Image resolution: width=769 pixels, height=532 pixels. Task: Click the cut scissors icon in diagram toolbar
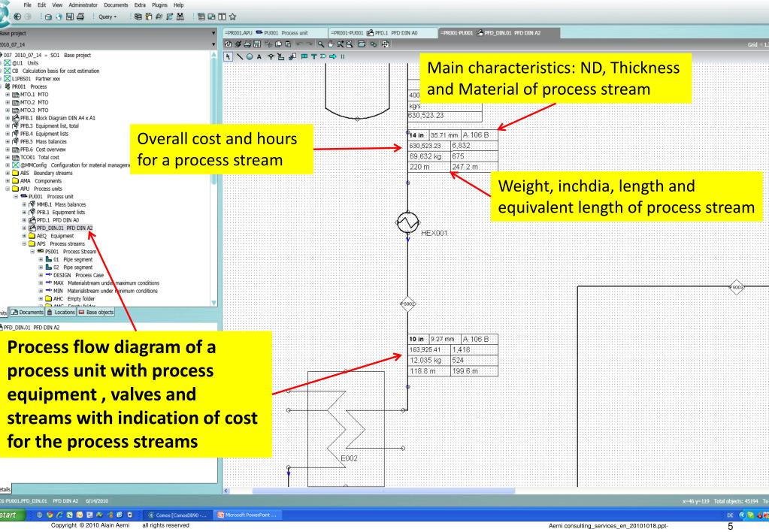click(269, 44)
